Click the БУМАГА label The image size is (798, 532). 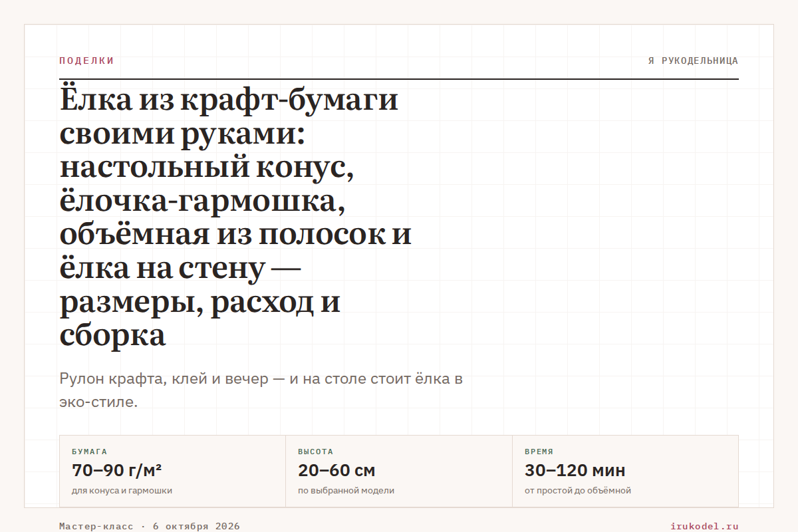click(89, 452)
